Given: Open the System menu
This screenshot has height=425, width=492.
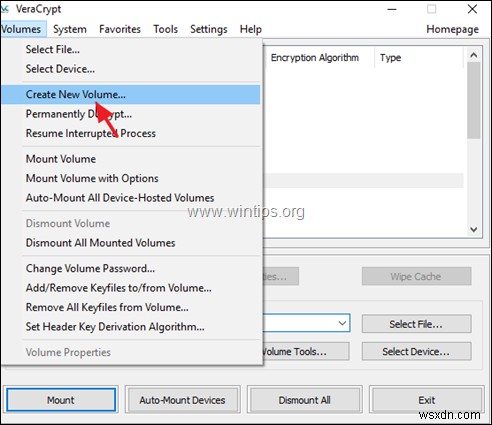Looking at the screenshot, I should point(70,29).
